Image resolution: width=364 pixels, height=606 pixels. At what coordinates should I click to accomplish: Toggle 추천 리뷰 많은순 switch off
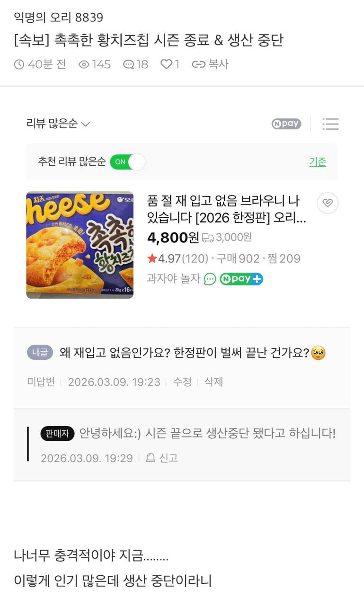click(x=127, y=162)
